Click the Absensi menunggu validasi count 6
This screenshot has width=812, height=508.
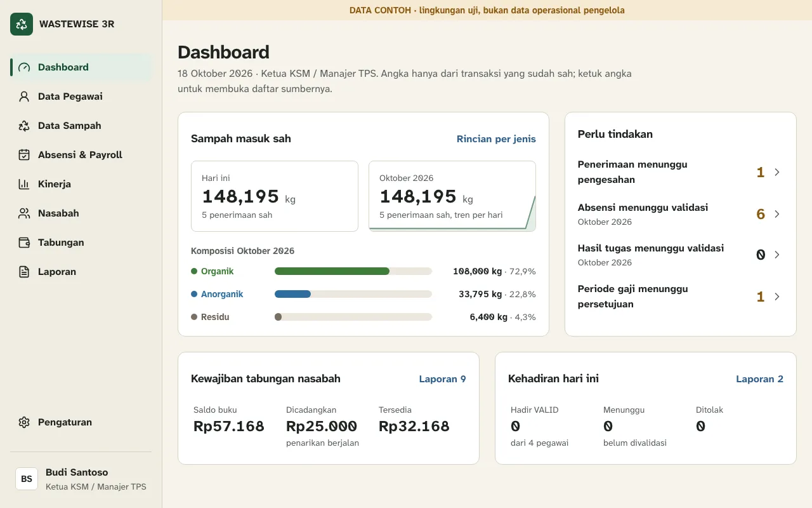tap(761, 214)
